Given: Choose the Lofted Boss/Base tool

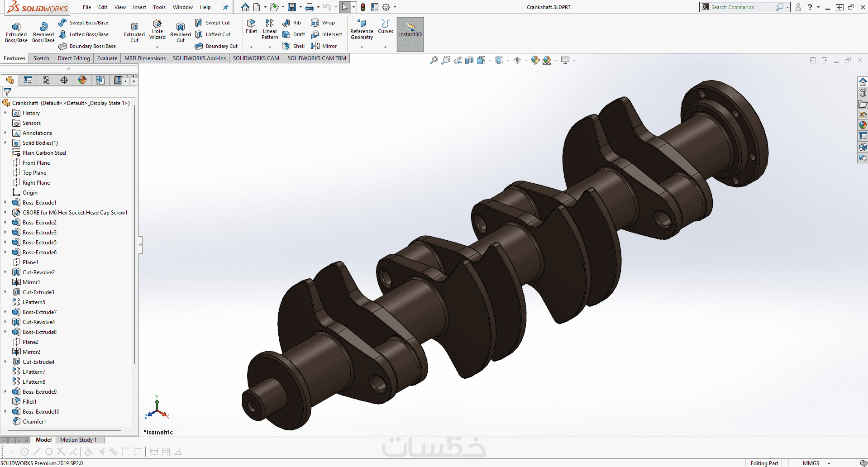Looking at the screenshot, I should (x=84, y=34).
